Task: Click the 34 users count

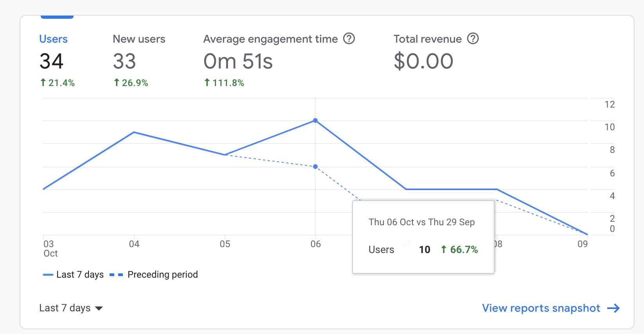Action: 51,61
